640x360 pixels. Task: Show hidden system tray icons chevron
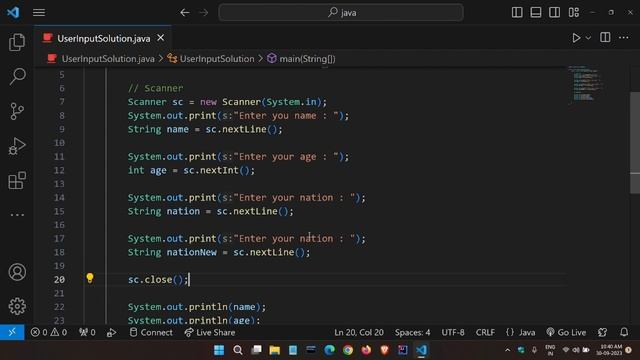point(507,350)
